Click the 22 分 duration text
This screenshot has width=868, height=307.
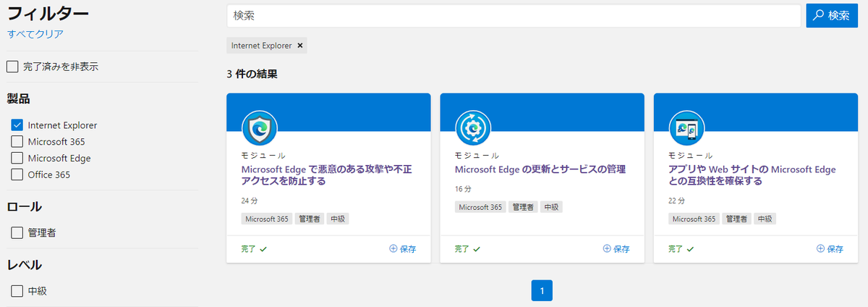click(677, 201)
